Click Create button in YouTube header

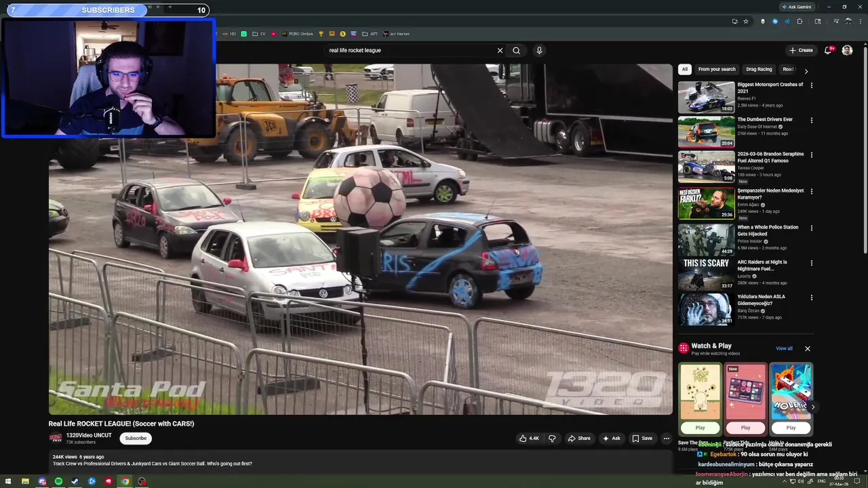point(801,50)
